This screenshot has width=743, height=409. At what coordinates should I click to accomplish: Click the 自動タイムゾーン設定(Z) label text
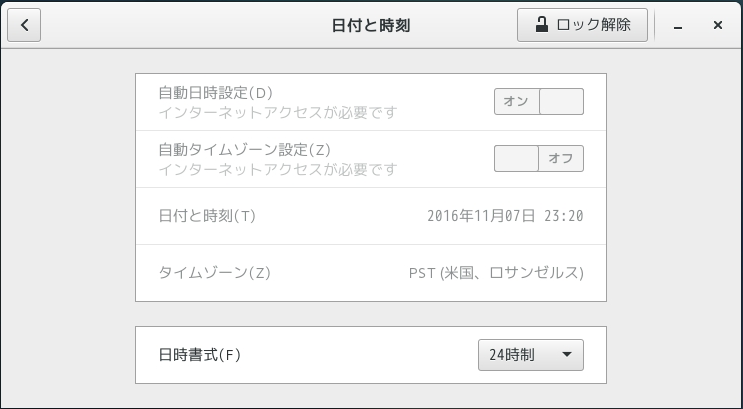click(x=245, y=150)
